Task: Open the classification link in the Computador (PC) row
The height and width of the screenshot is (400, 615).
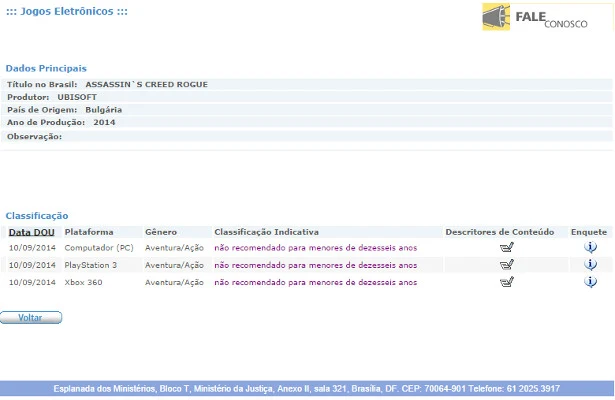Action: tap(315, 247)
